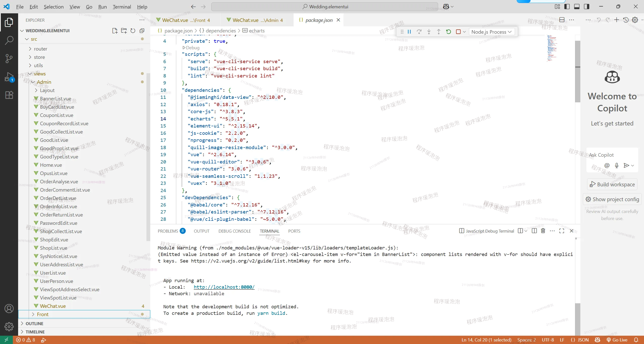Viewport: 644px width, 344px height.
Task: Click the New File icon in Explorer
Action: tap(115, 31)
